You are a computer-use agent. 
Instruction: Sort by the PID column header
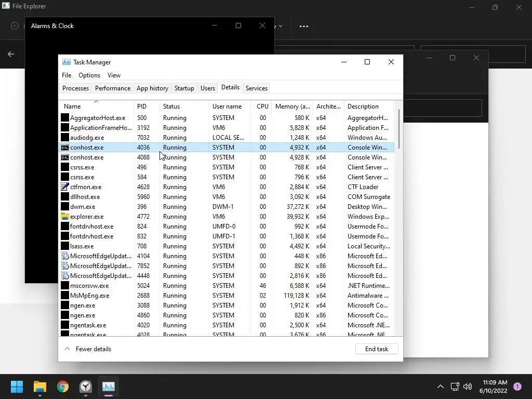tap(147, 107)
